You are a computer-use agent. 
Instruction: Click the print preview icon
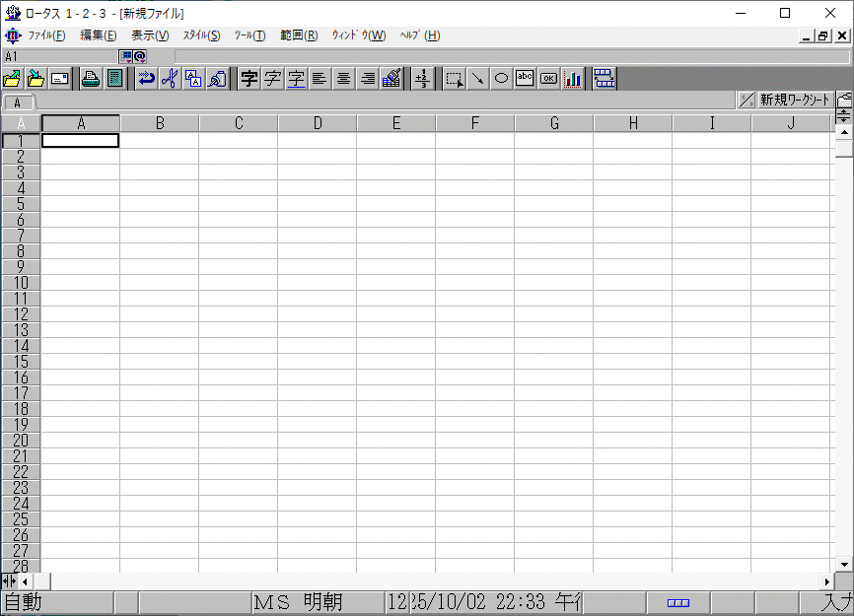[x=115, y=79]
